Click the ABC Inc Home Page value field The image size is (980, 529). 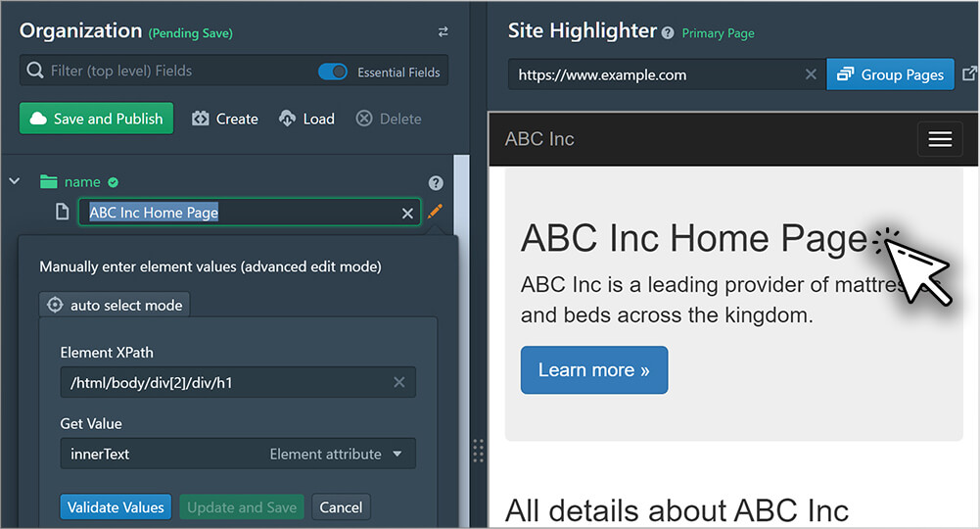pyautogui.click(x=249, y=213)
